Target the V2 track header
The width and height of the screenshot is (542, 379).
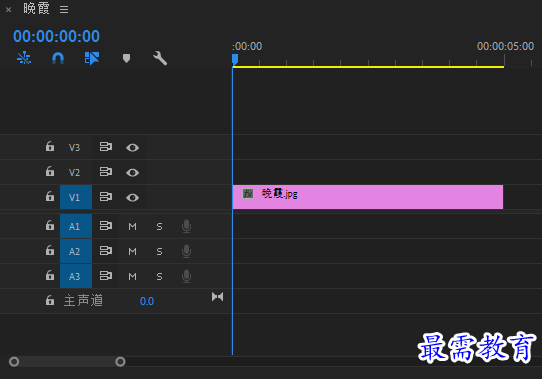coord(74,172)
